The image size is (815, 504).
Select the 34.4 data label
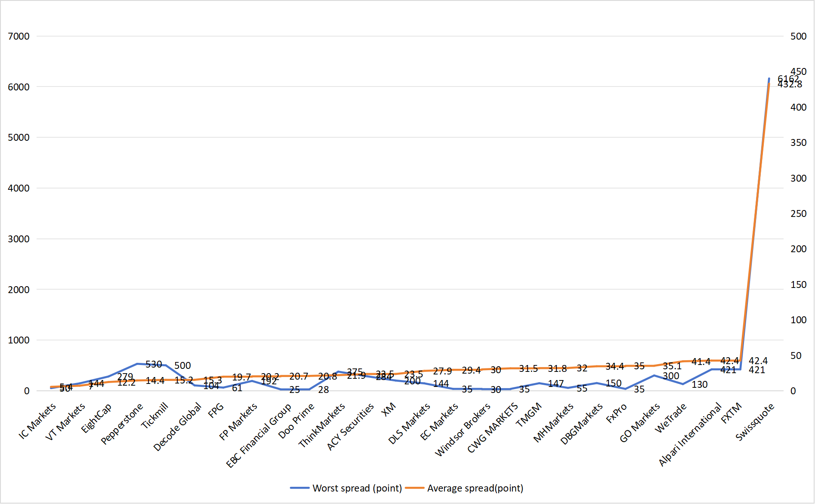[x=614, y=366]
